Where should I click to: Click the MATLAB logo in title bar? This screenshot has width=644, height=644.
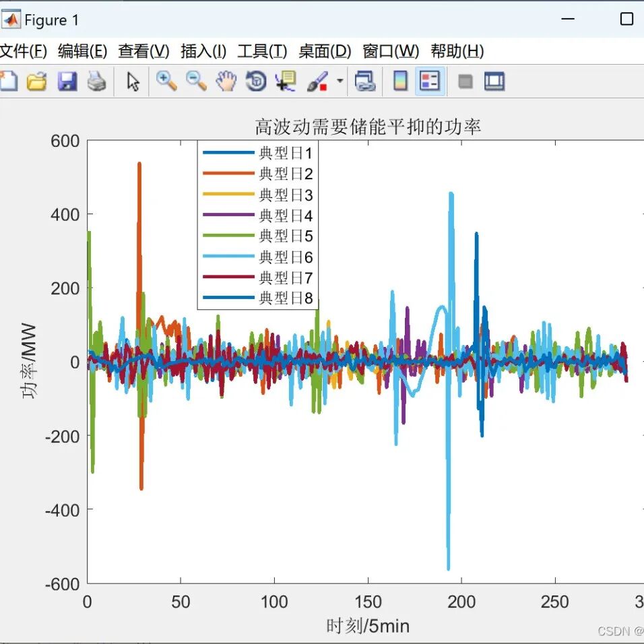[11, 20]
